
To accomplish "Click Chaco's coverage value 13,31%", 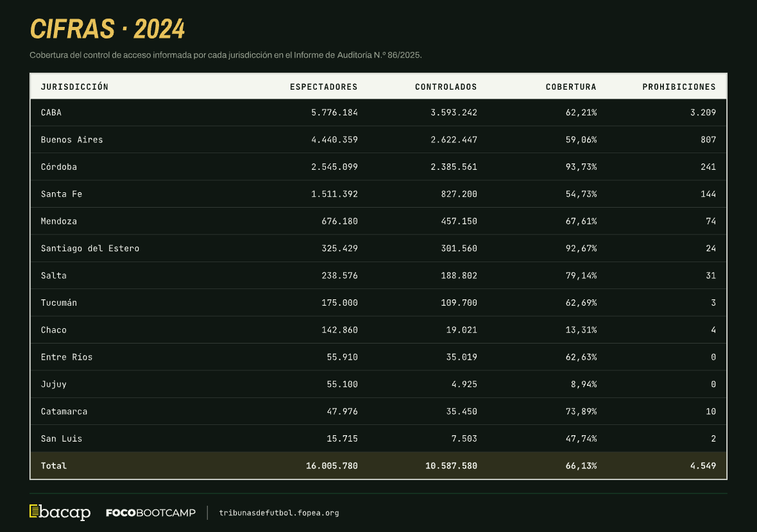I will 581,330.
